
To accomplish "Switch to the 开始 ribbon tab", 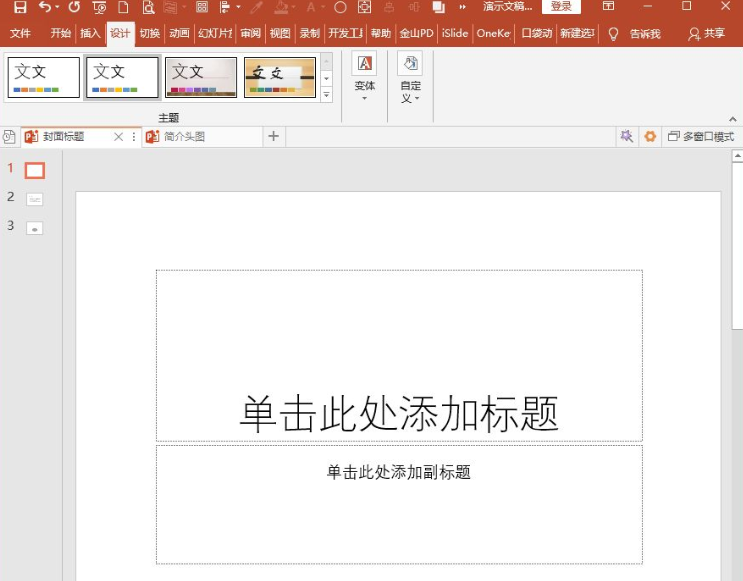I will coord(61,33).
